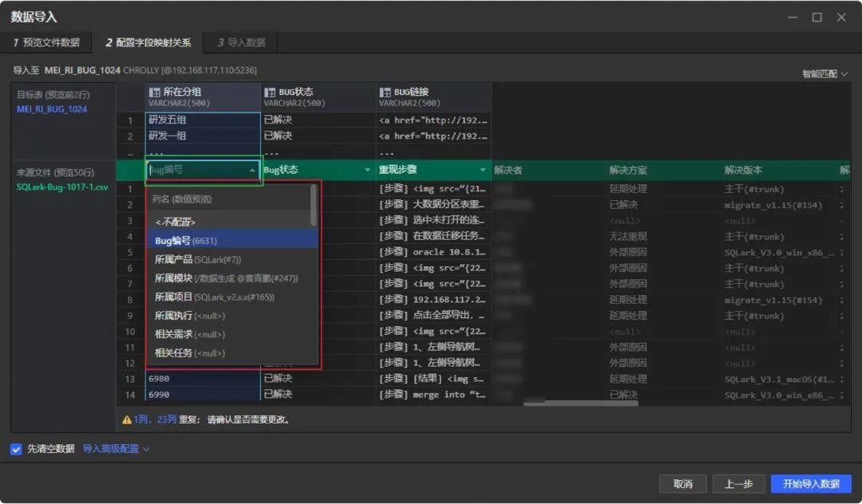Click the 开始导入数据 button
This screenshot has height=504, width=862.
[x=811, y=484]
